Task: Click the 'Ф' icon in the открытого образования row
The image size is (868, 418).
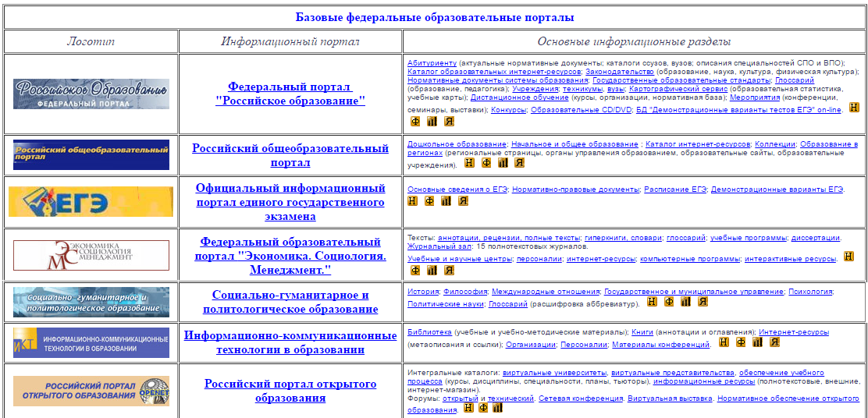Action: point(483,408)
